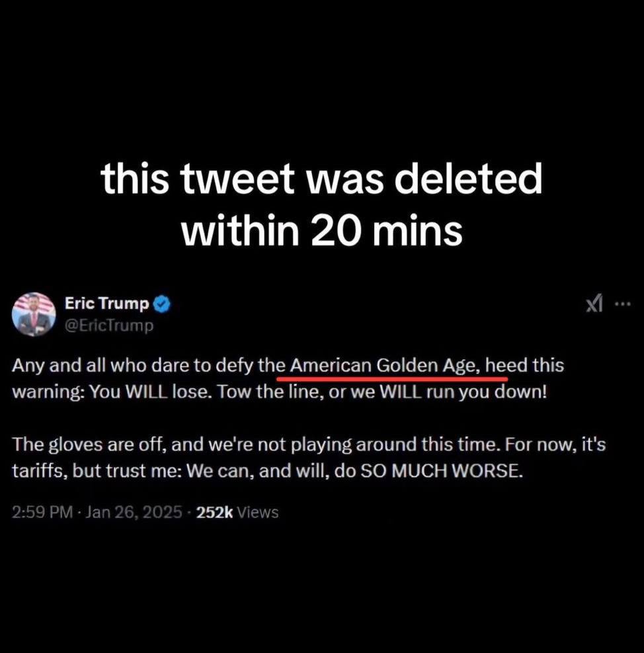Image resolution: width=644 pixels, height=653 pixels.
Task: Click the Eric Trump display name
Action: 106,304
